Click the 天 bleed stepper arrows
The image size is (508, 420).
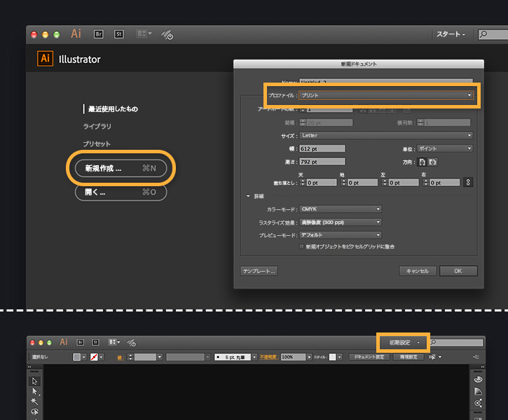(303, 183)
